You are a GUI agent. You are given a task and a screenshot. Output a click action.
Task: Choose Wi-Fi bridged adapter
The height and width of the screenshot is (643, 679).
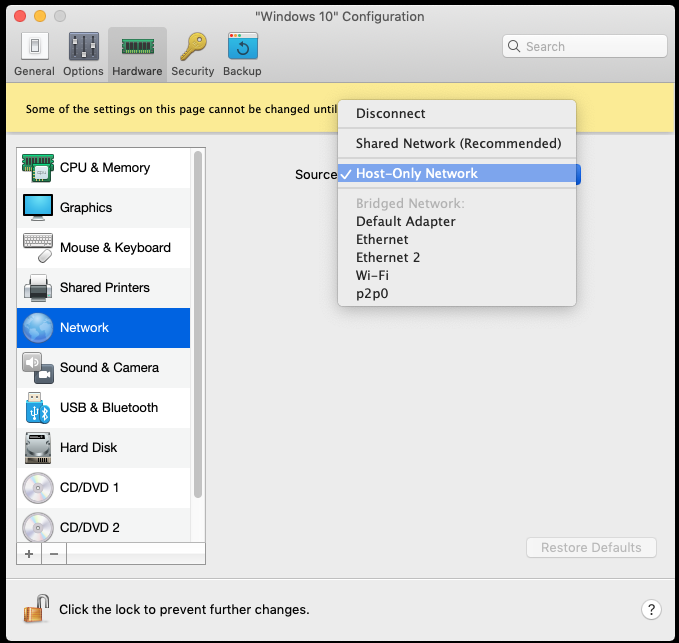(457, 275)
